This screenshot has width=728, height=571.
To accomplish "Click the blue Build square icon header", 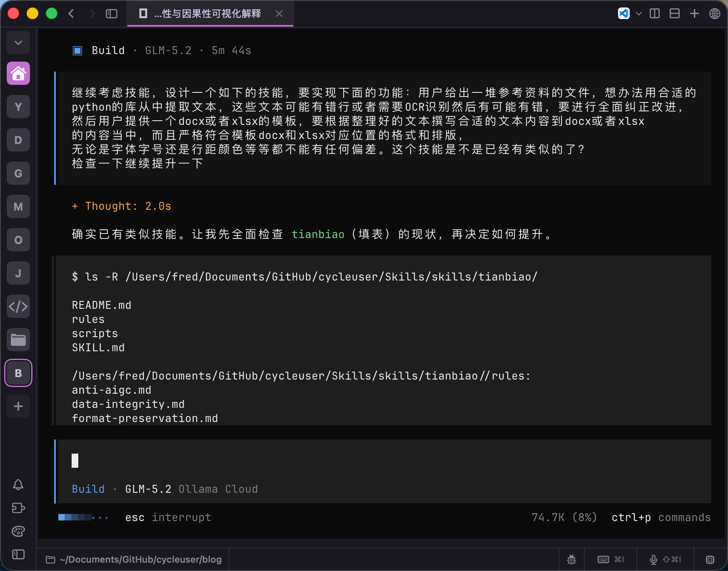I will pyautogui.click(x=77, y=51).
